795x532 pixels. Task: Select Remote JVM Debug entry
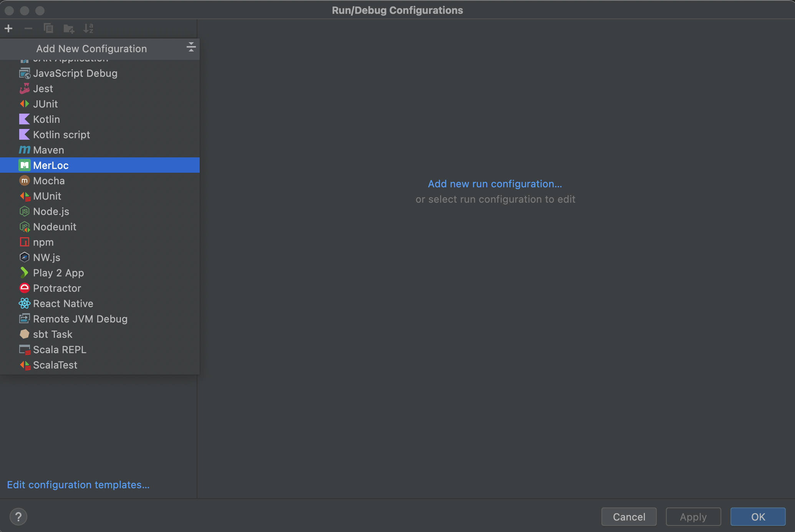[x=80, y=319]
